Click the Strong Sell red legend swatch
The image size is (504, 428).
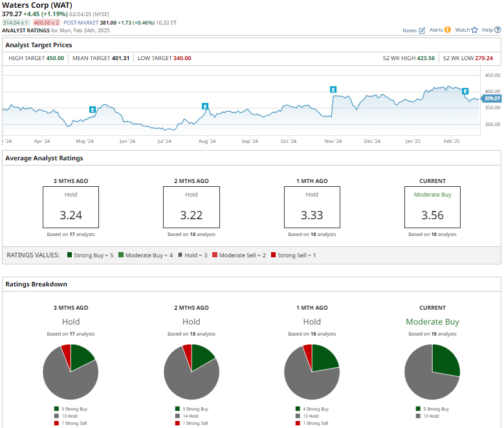click(274, 255)
